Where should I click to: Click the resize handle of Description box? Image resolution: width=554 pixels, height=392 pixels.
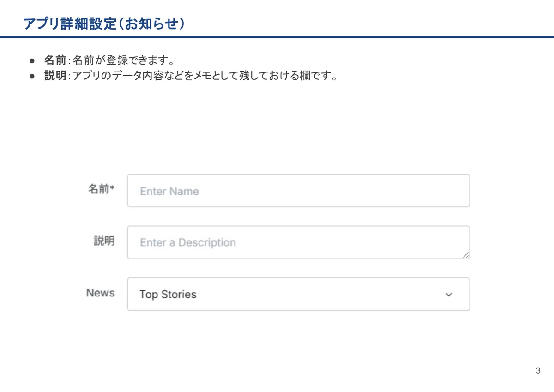point(465,254)
